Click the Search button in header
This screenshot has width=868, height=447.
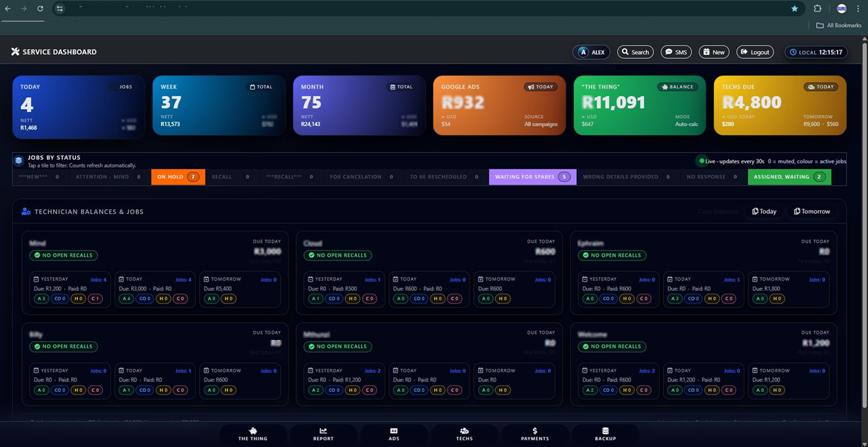[x=635, y=52]
